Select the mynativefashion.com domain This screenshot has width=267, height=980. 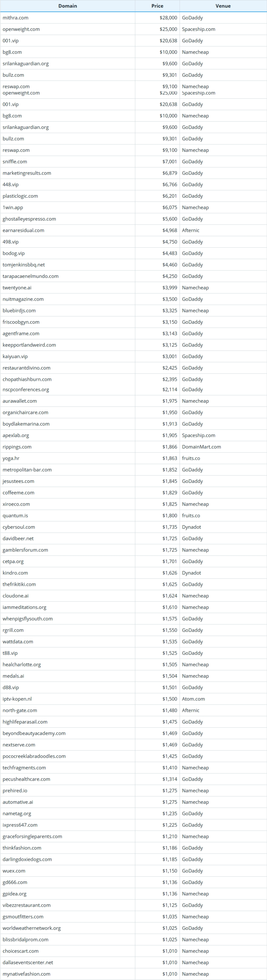(26, 974)
